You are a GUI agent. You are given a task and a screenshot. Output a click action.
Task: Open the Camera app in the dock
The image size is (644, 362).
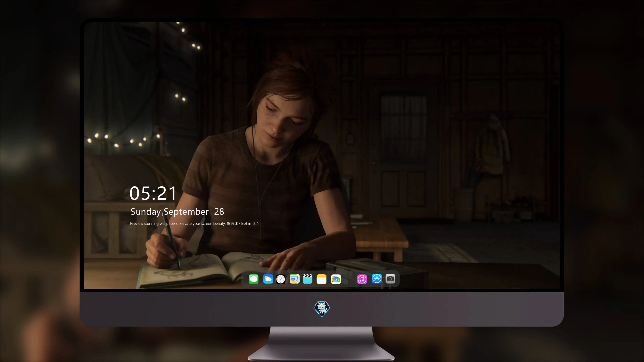click(390, 279)
